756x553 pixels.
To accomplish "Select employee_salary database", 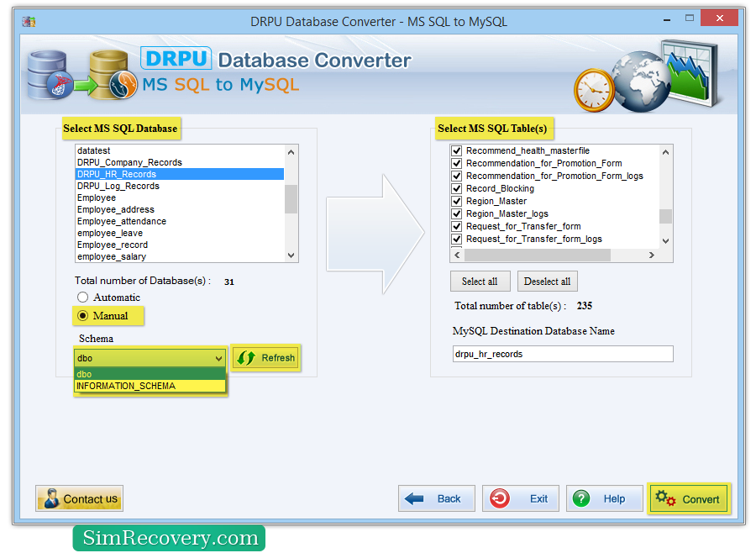I will 180,256.
